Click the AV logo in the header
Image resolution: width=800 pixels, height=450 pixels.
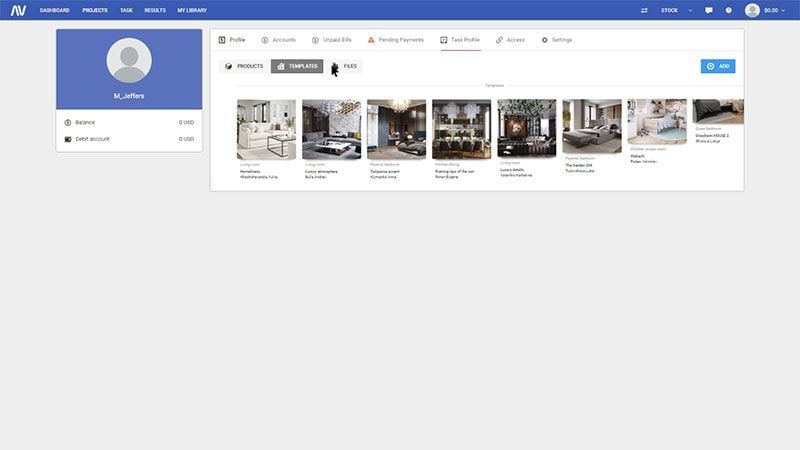pyautogui.click(x=18, y=10)
